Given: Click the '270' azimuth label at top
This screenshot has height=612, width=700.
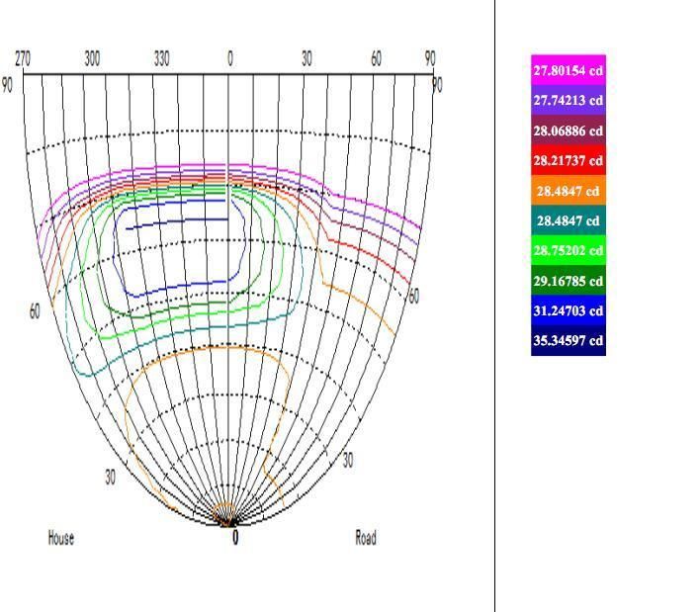Looking at the screenshot, I should [23, 58].
